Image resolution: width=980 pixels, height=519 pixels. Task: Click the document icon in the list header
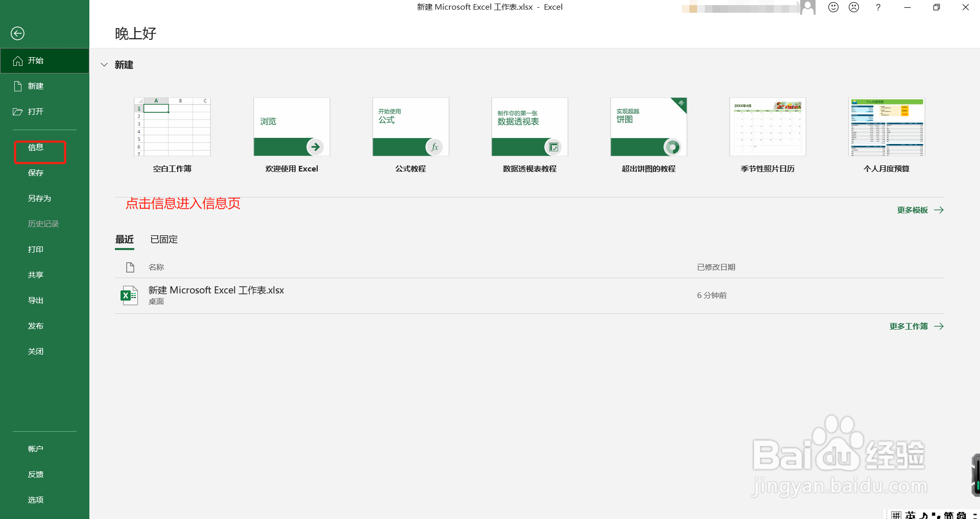(130, 267)
